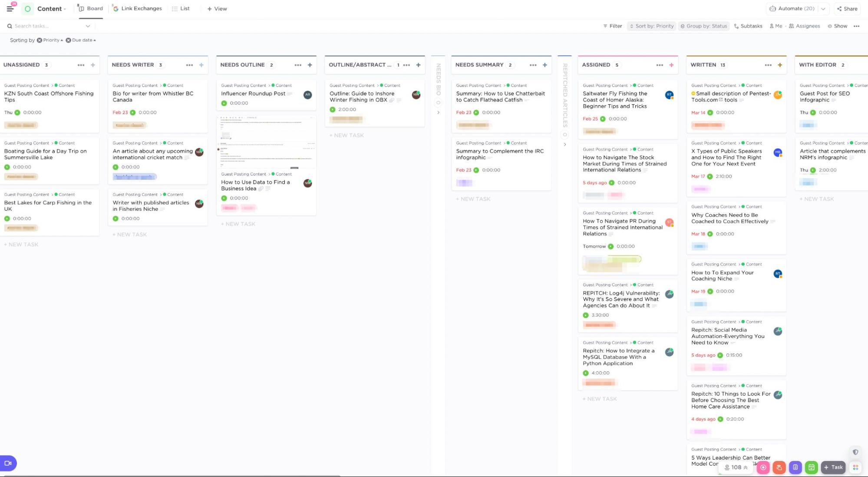Expand the Automate dropdown arrow

tap(823, 9)
